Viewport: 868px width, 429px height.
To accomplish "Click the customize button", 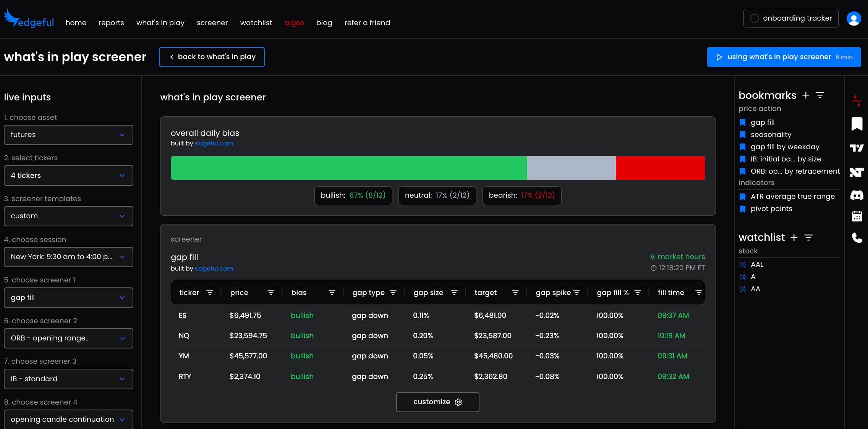I will click(437, 402).
